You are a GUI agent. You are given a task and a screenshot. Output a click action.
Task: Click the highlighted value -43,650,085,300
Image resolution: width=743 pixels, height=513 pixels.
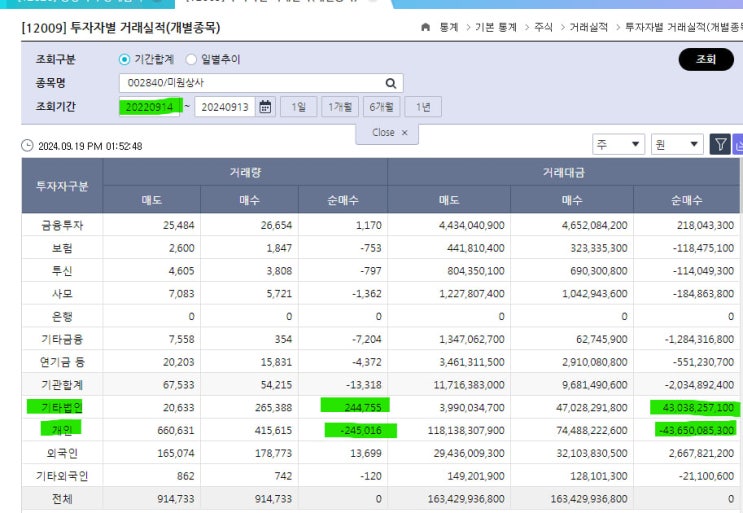696,430
